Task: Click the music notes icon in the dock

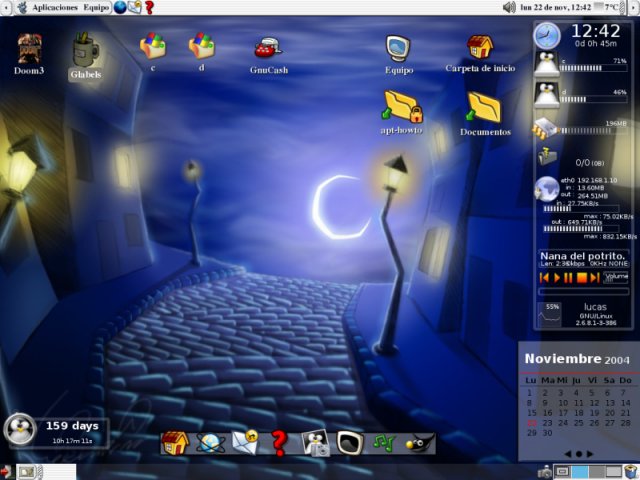Action: pyautogui.click(x=383, y=442)
